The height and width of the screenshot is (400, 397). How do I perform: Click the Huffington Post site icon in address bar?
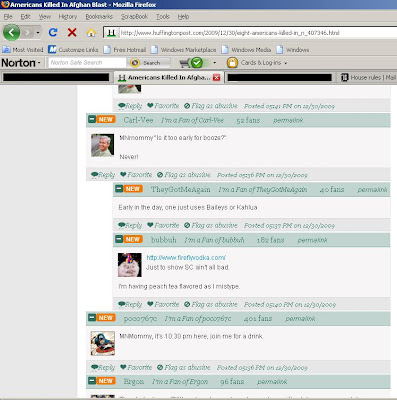click(112, 33)
